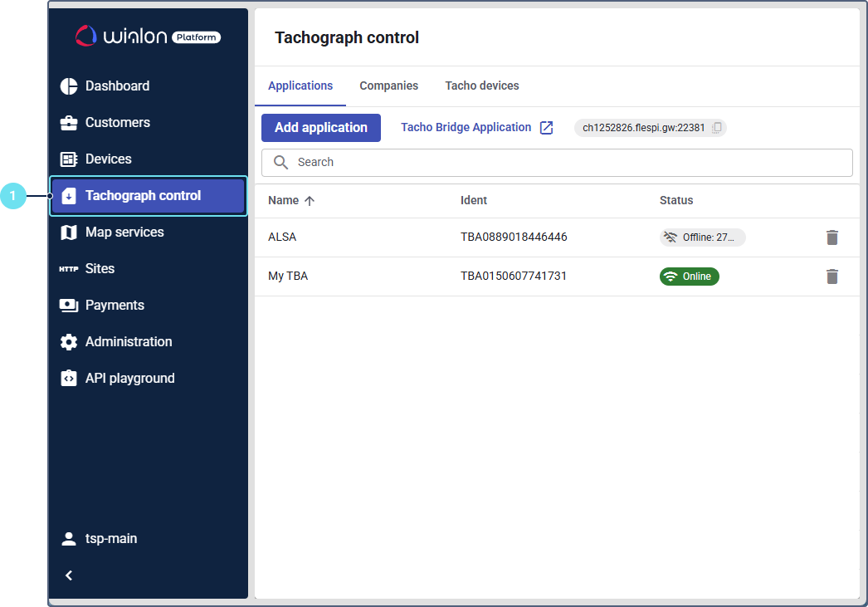Open the Sites page
Image resolution: width=868 pixels, height=607 pixels.
pyautogui.click(x=100, y=269)
